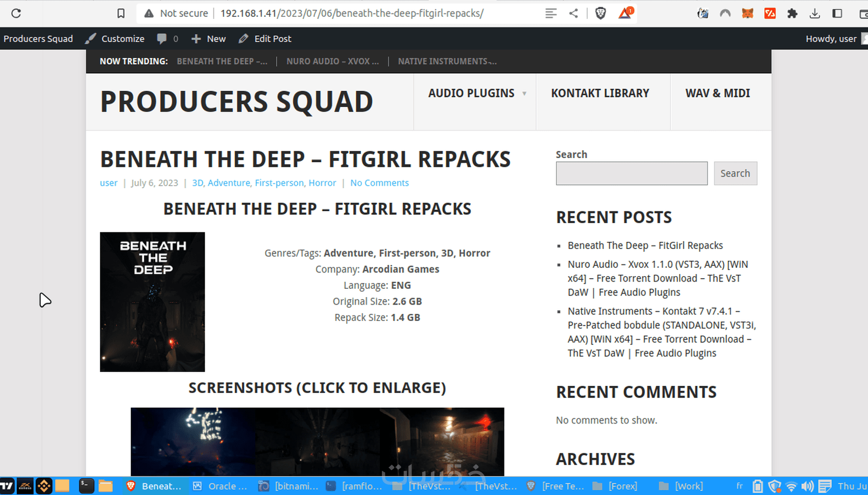This screenshot has width=868, height=495.
Task: Open the extensions puzzle-piece menu
Action: (792, 13)
